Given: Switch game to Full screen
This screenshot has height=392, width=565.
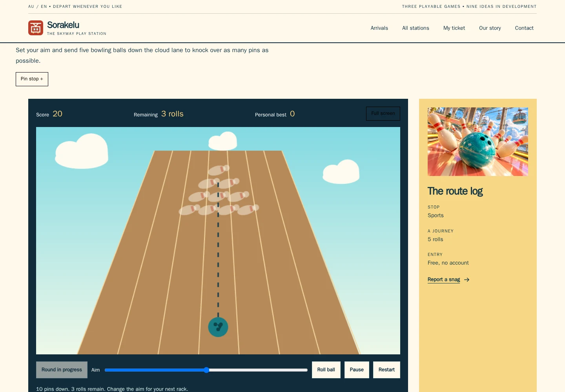Looking at the screenshot, I should pyautogui.click(x=383, y=114).
